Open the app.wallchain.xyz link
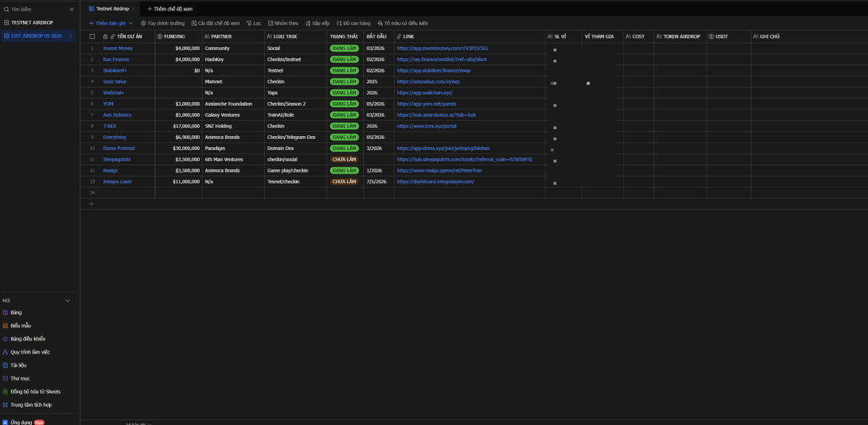Viewport: 868px width, 425px height. coord(425,93)
